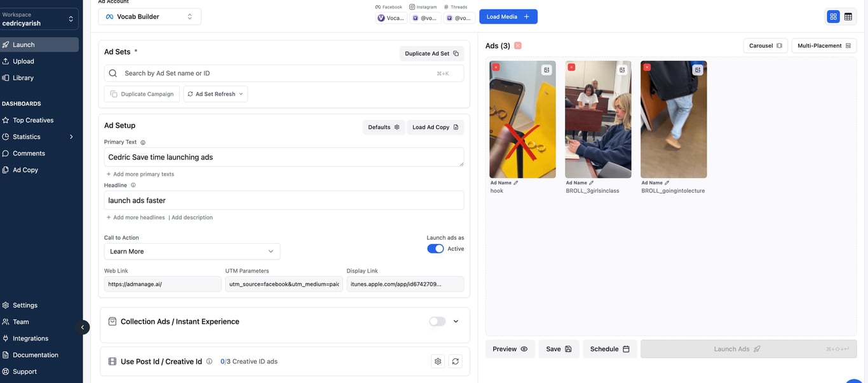Click the Carousel button

click(765, 46)
